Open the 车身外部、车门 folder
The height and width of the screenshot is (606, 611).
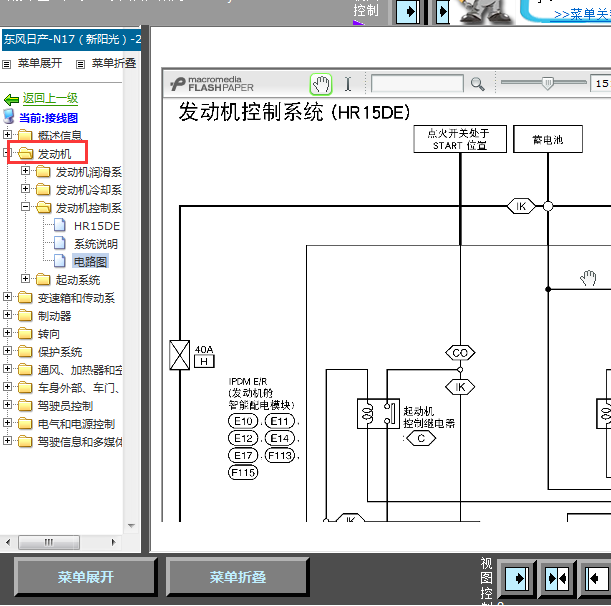coord(78,388)
